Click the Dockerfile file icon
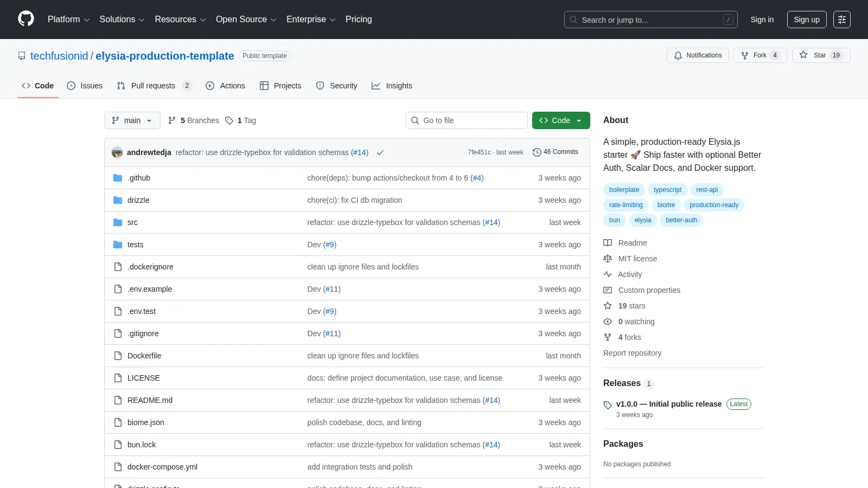Image resolution: width=868 pixels, height=488 pixels. click(x=118, y=356)
